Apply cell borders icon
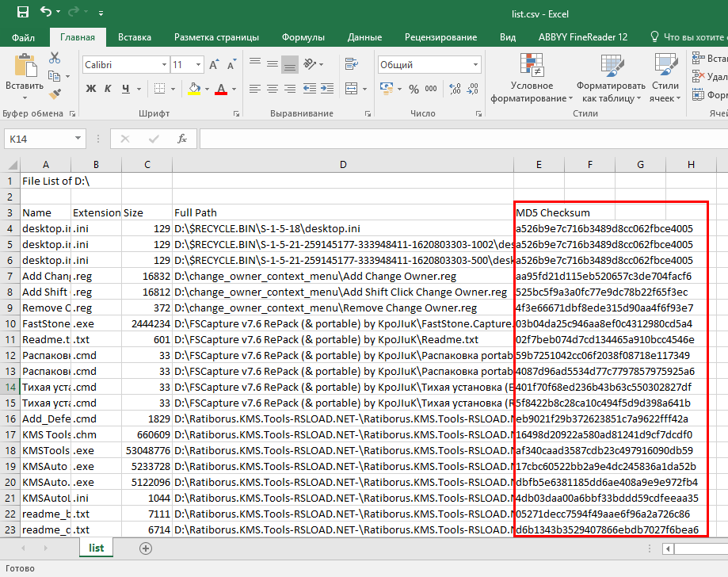The image size is (728, 577). point(159,89)
